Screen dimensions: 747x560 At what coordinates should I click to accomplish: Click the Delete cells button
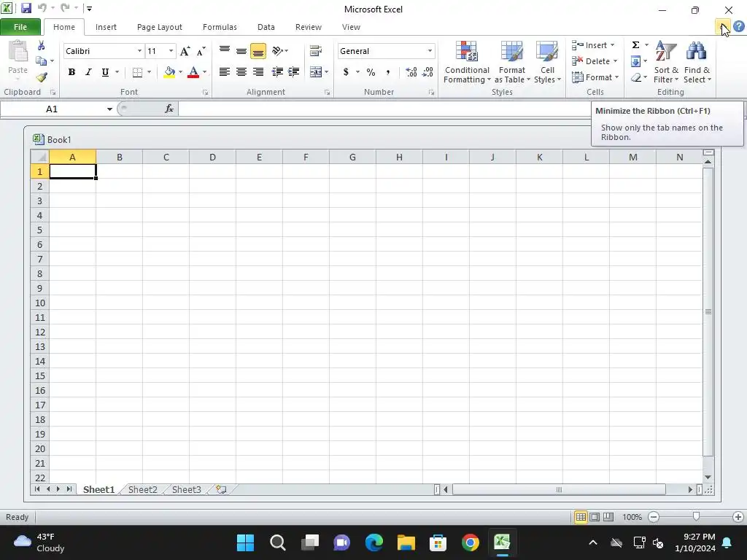[x=595, y=61]
